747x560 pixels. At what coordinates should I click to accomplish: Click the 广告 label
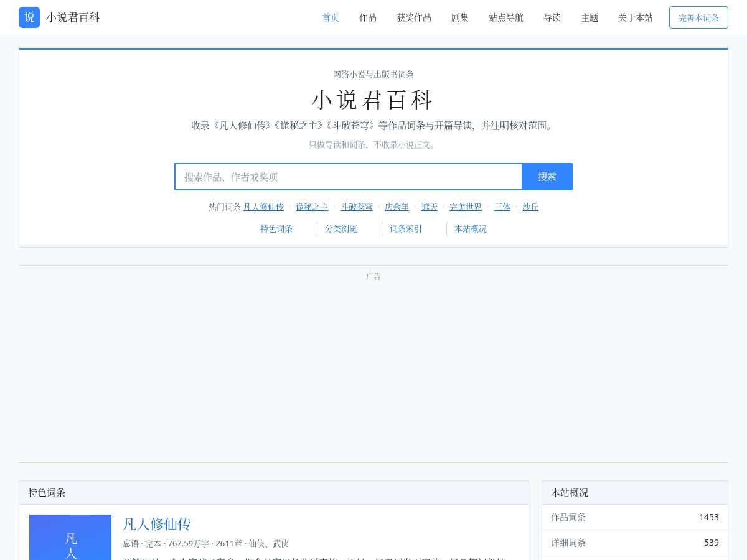pos(374,276)
